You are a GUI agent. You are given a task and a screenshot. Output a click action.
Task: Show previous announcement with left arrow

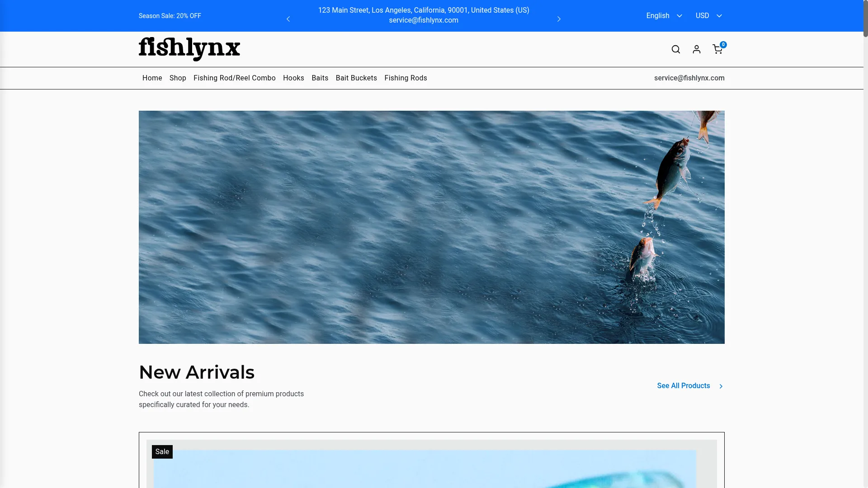[288, 19]
